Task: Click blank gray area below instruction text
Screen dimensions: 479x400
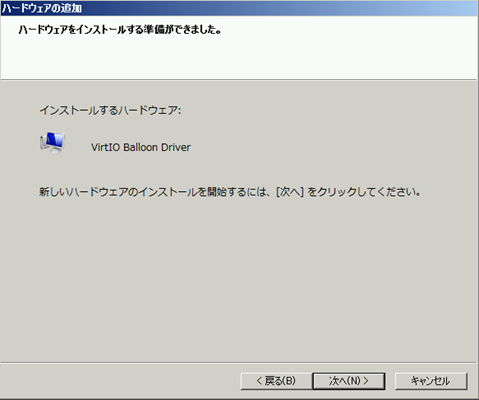Action: (239, 280)
